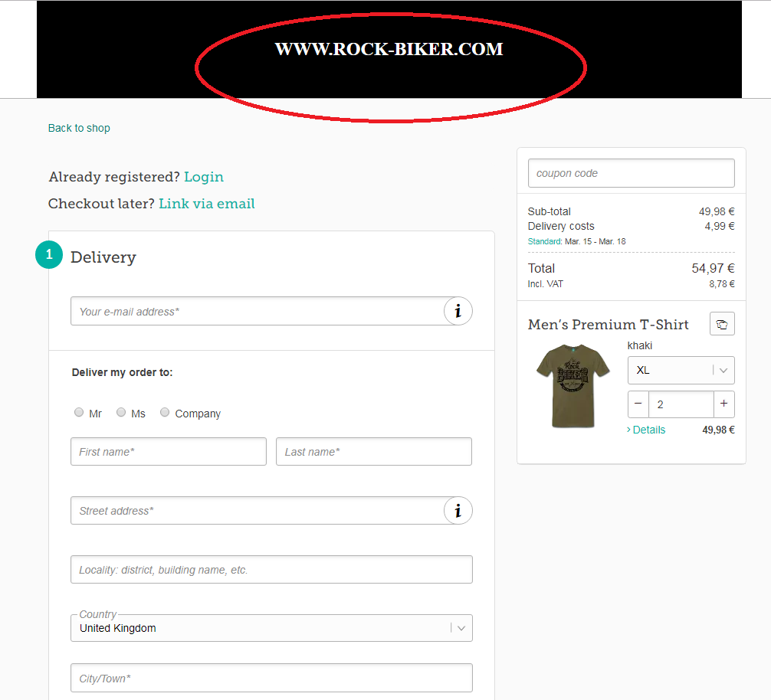
Task: Select the Ms radio button
Action: click(x=121, y=413)
